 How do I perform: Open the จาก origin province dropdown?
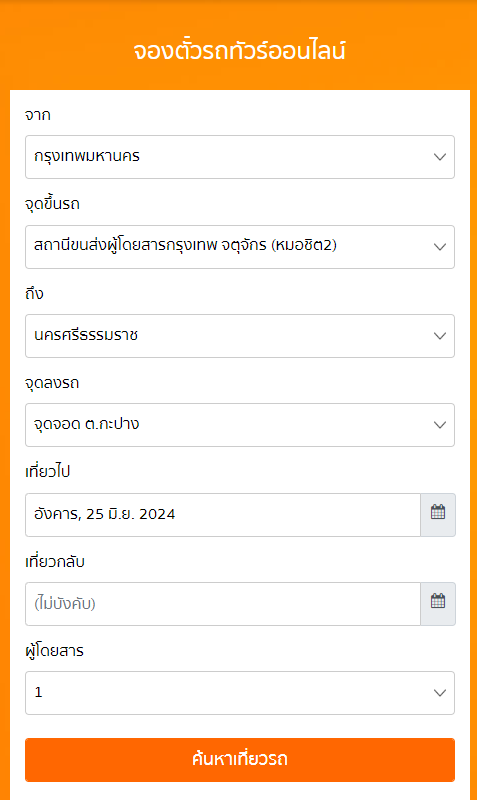pyautogui.click(x=240, y=157)
